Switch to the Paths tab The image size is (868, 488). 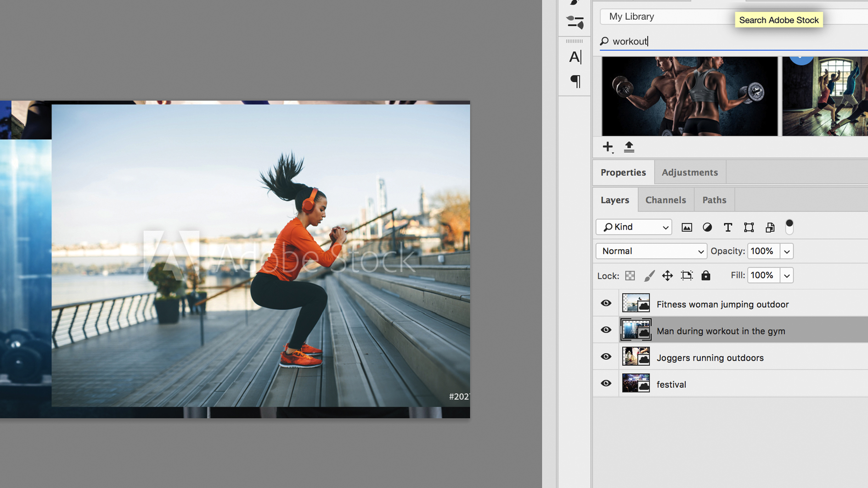coord(714,200)
